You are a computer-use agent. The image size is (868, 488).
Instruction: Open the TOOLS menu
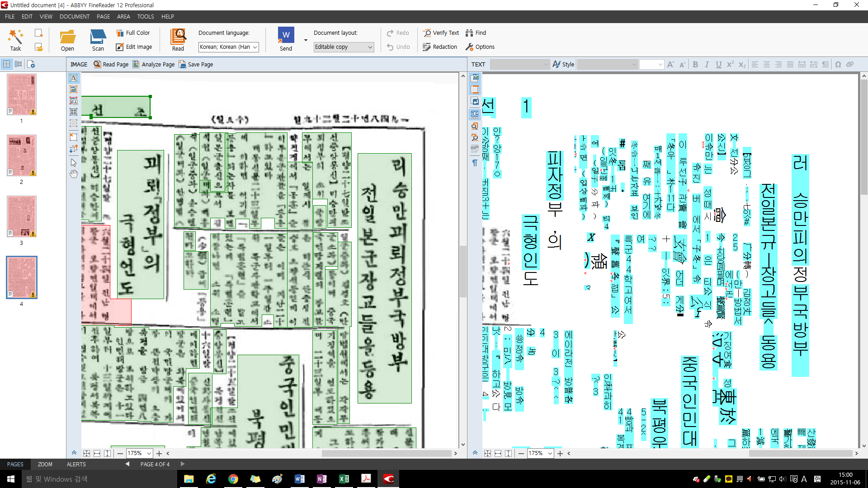pyautogui.click(x=146, y=17)
